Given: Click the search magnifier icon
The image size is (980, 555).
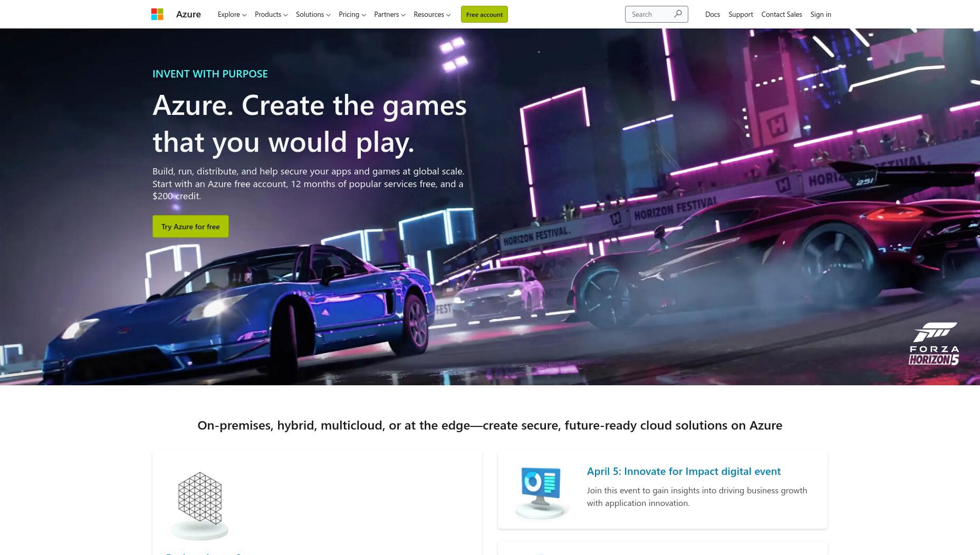Looking at the screenshot, I should click(x=678, y=14).
